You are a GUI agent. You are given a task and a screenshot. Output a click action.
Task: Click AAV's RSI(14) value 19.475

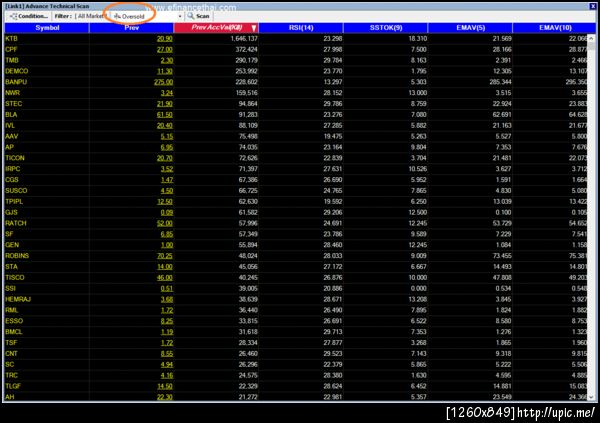coord(333,136)
